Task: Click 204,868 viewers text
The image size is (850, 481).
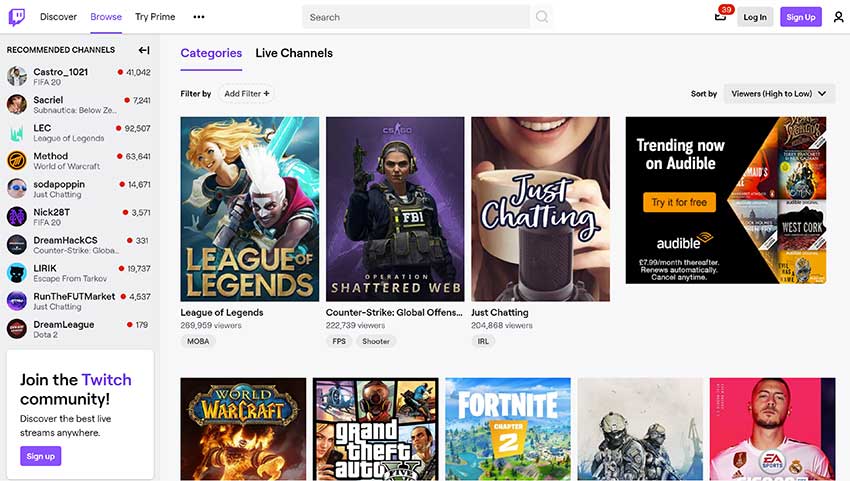Action: click(x=502, y=325)
